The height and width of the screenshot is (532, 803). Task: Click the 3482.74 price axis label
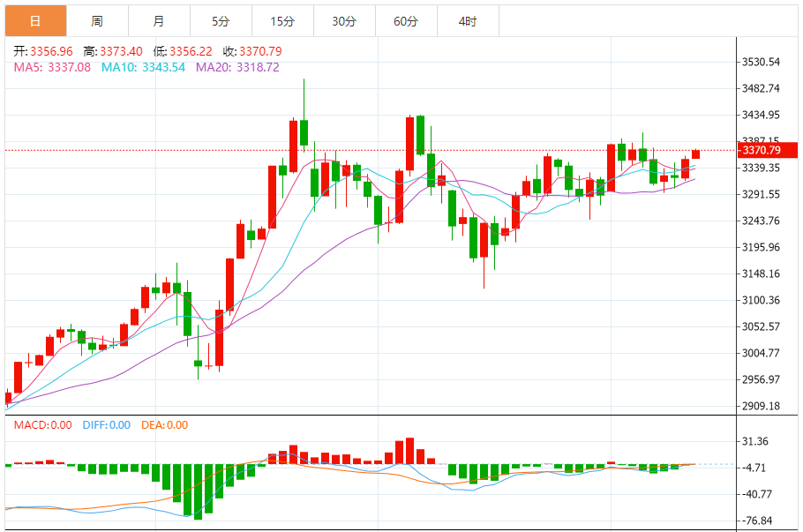tap(761, 88)
